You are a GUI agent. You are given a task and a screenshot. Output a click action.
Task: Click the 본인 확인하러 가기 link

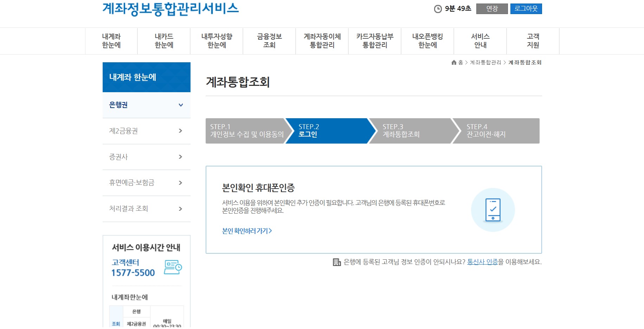point(246,230)
